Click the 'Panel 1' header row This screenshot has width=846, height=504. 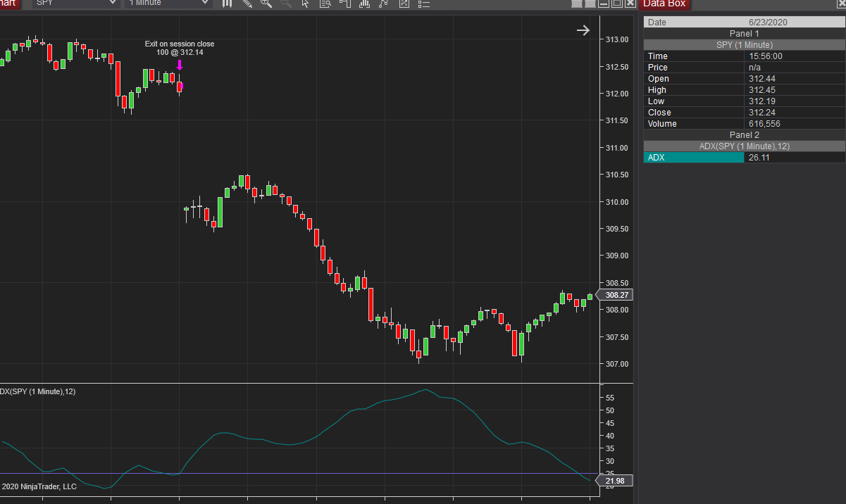pyautogui.click(x=745, y=33)
